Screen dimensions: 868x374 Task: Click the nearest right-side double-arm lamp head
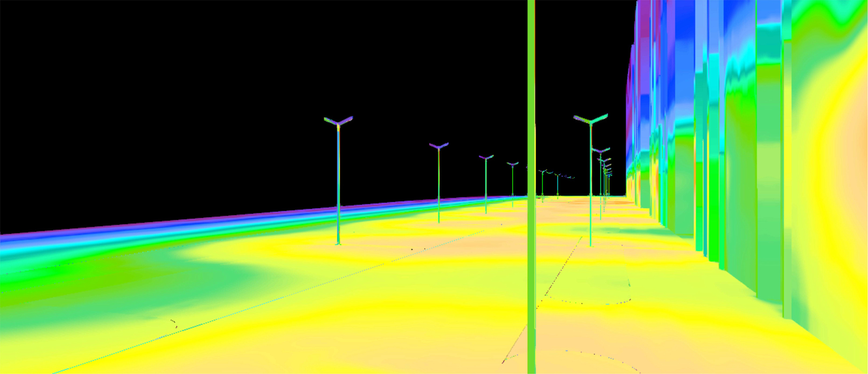pos(591,119)
